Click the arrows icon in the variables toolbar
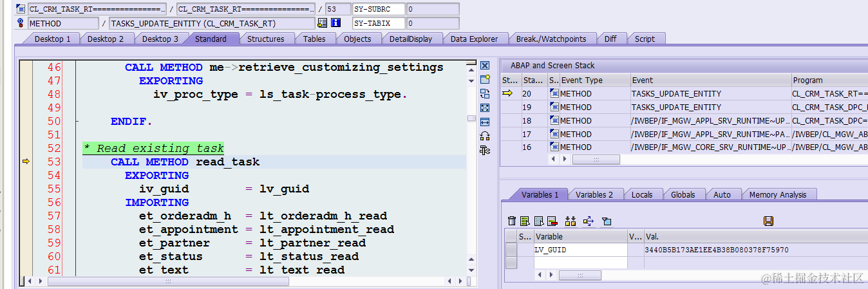 click(588, 221)
